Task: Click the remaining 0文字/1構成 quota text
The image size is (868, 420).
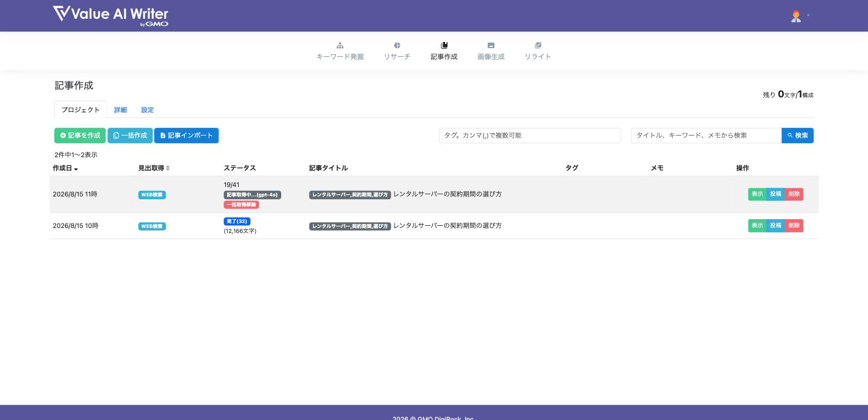Action: (x=788, y=95)
